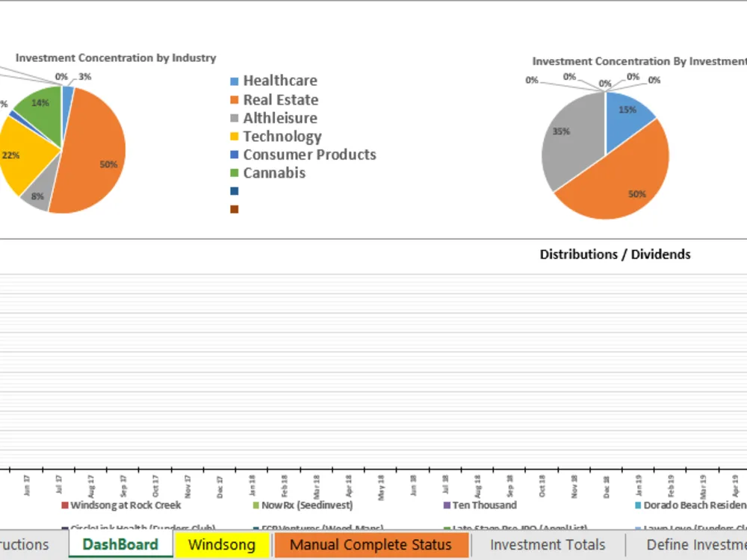Select the 22% data label on Industry pie
Screen dimensions: 747x560
point(10,155)
